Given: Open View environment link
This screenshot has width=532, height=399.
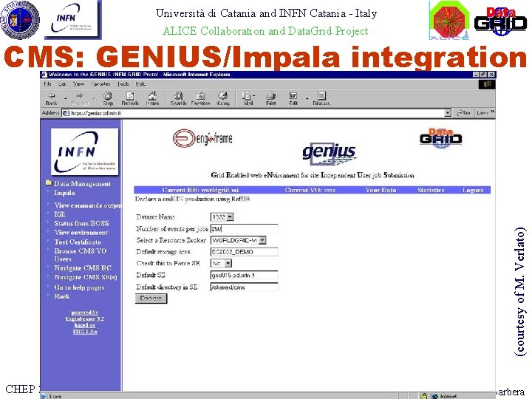Looking at the screenshot, I should coord(81,233).
